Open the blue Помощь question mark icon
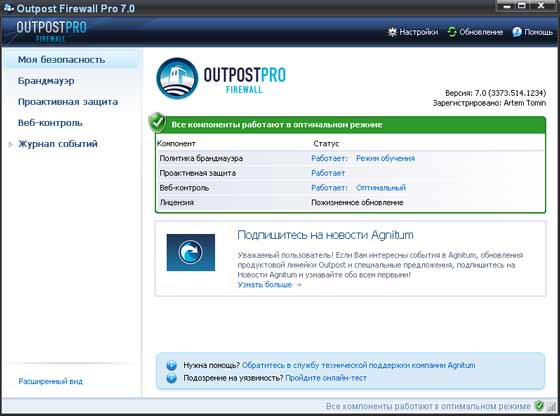The width and height of the screenshot is (560, 416). (517, 32)
